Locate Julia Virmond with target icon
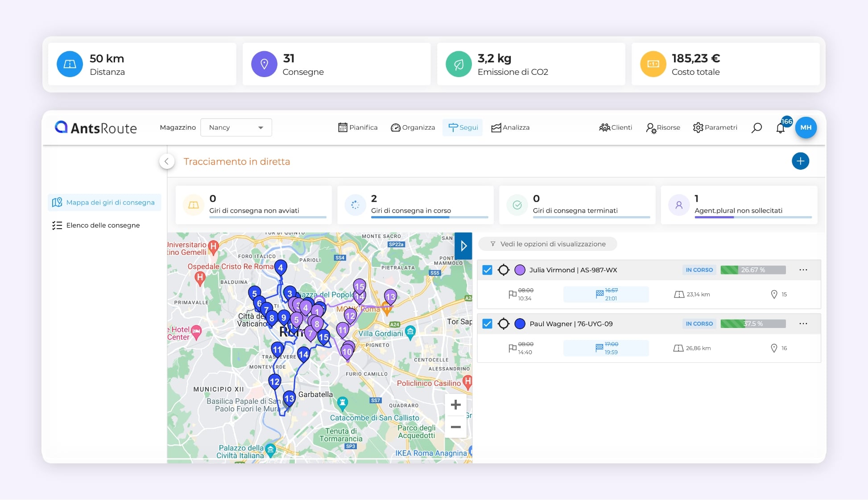The height and width of the screenshot is (500, 868). point(503,270)
